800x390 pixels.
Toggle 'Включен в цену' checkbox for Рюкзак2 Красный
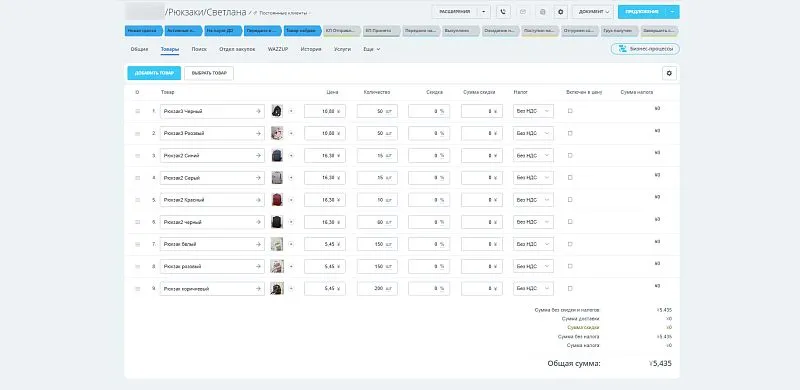570,200
